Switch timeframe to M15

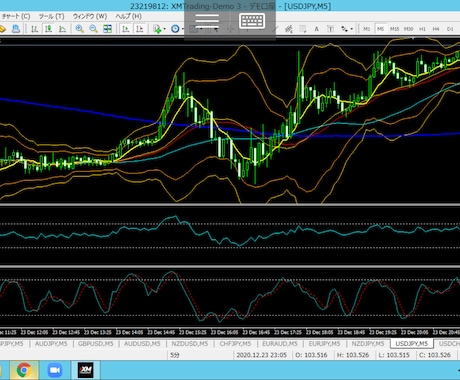pyautogui.click(x=394, y=29)
